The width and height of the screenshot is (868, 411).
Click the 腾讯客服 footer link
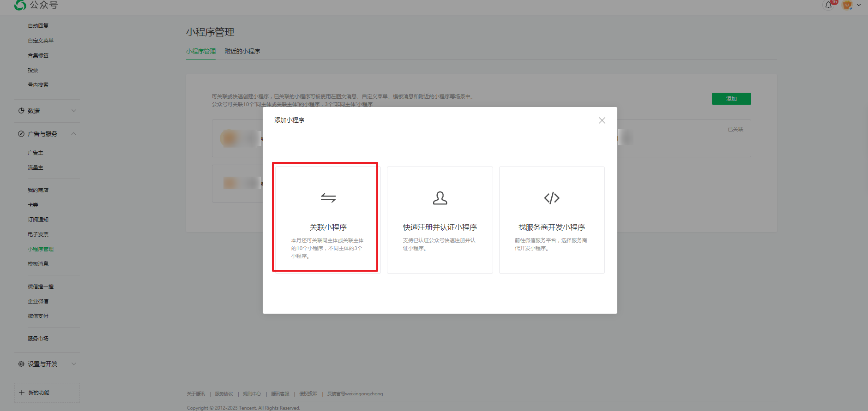pyautogui.click(x=280, y=394)
